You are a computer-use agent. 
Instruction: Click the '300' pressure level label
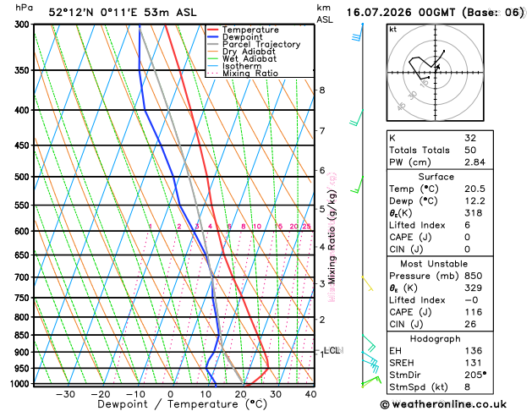24,25
